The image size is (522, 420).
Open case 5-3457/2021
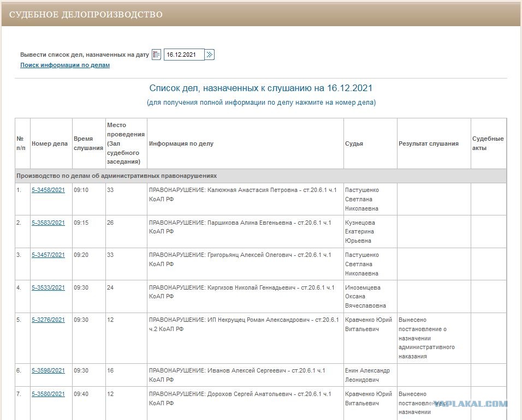pyautogui.click(x=48, y=255)
